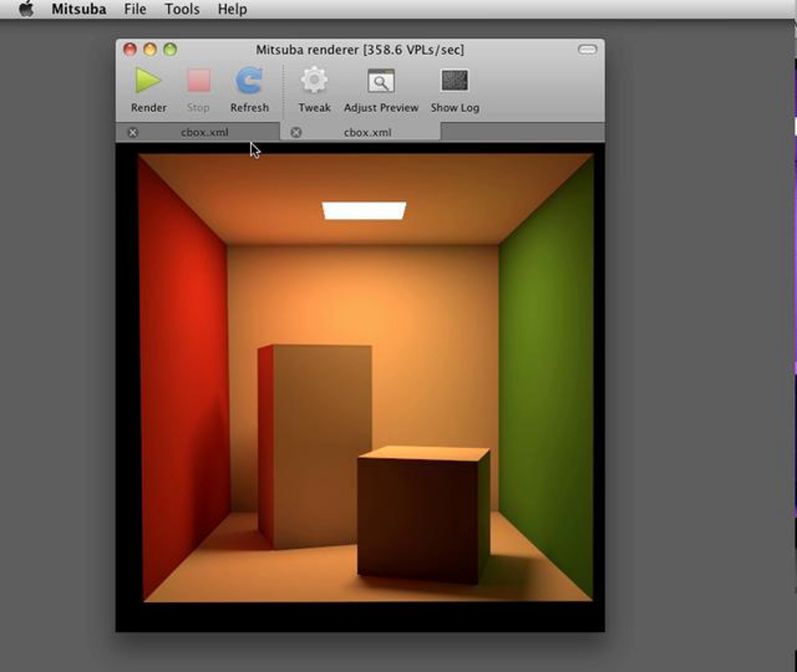Viewport: 797px width, 672px height.
Task: Click the Show Log icon
Action: (455, 80)
